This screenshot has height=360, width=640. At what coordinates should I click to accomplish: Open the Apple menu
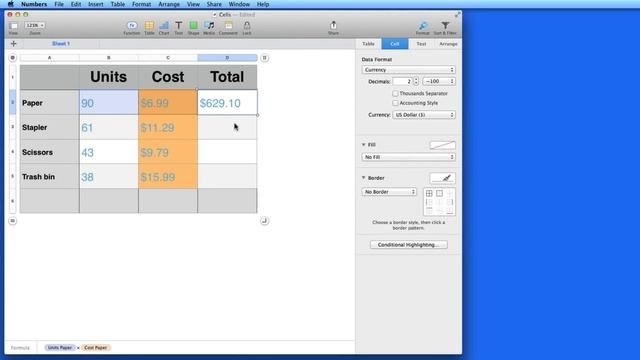11,4
